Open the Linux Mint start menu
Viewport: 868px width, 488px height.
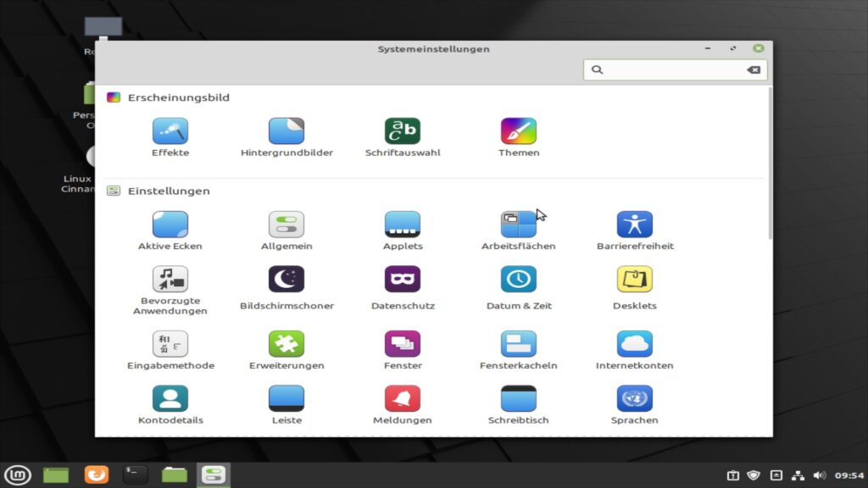click(x=18, y=474)
